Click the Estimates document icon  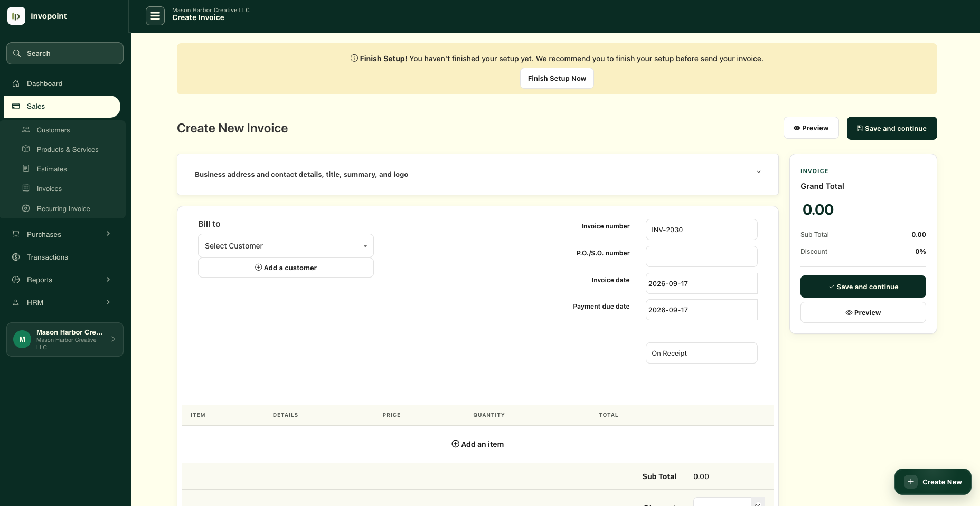(26, 169)
